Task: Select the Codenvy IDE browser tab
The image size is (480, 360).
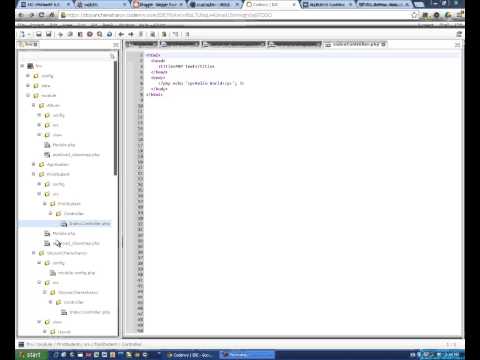Action: pos(271,4)
